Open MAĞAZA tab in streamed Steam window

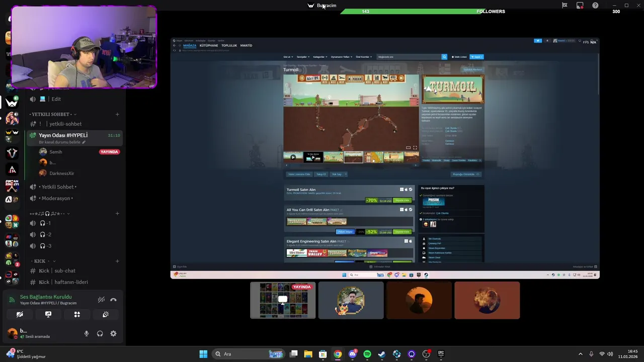pyautogui.click(x=190, y=46)
